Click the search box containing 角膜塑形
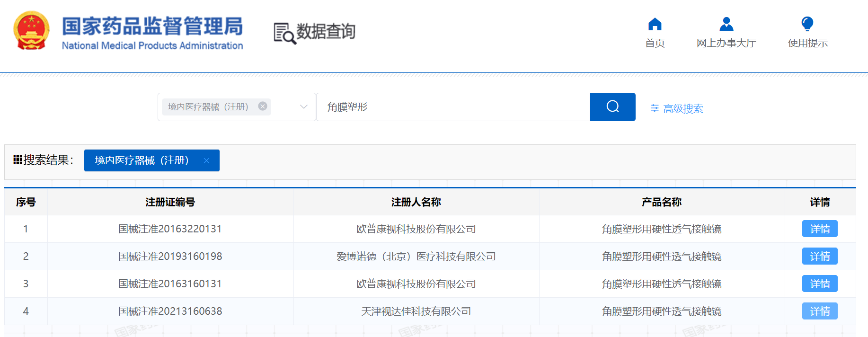868x337 pixels. (452, 107)
